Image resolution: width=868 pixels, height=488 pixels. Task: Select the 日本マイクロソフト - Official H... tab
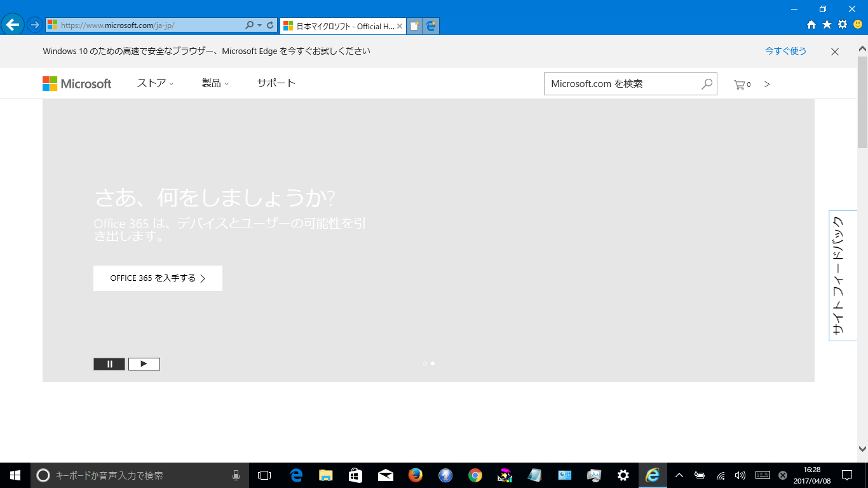(342, 26)
